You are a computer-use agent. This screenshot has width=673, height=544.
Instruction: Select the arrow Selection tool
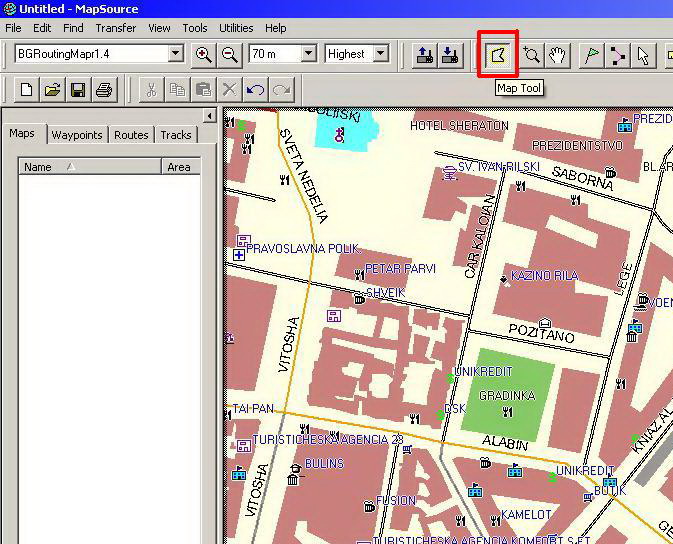coord(643,55)
